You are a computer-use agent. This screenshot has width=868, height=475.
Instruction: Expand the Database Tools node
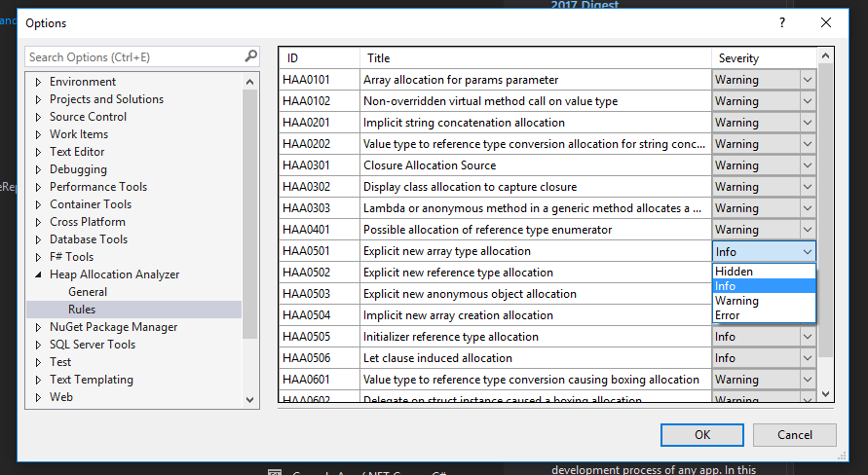coord(38,240)
